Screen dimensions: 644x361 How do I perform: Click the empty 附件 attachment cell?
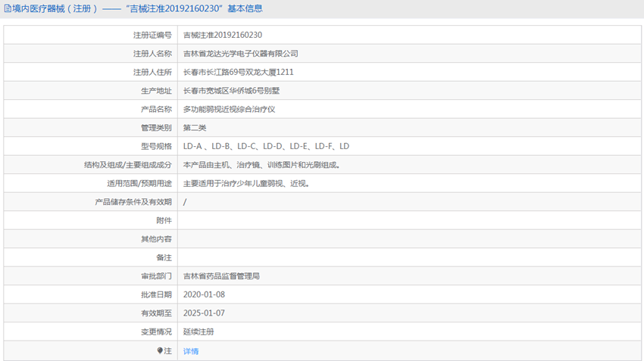point(409,220)
